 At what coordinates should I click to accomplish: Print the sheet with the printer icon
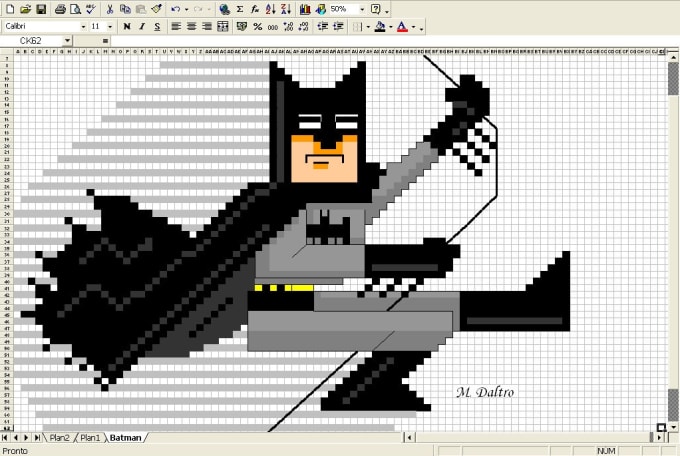click(61, 9)
